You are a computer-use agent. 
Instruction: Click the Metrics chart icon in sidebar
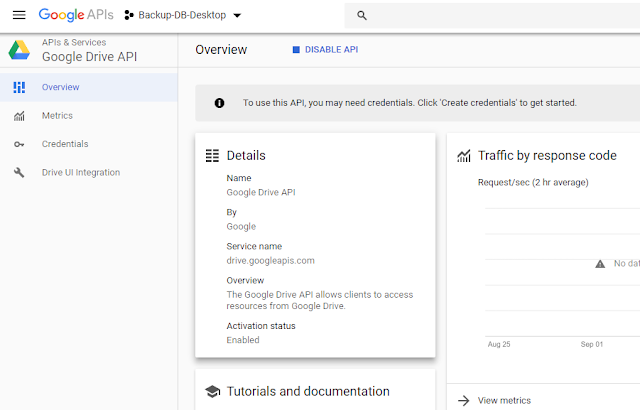click(19, 116)
